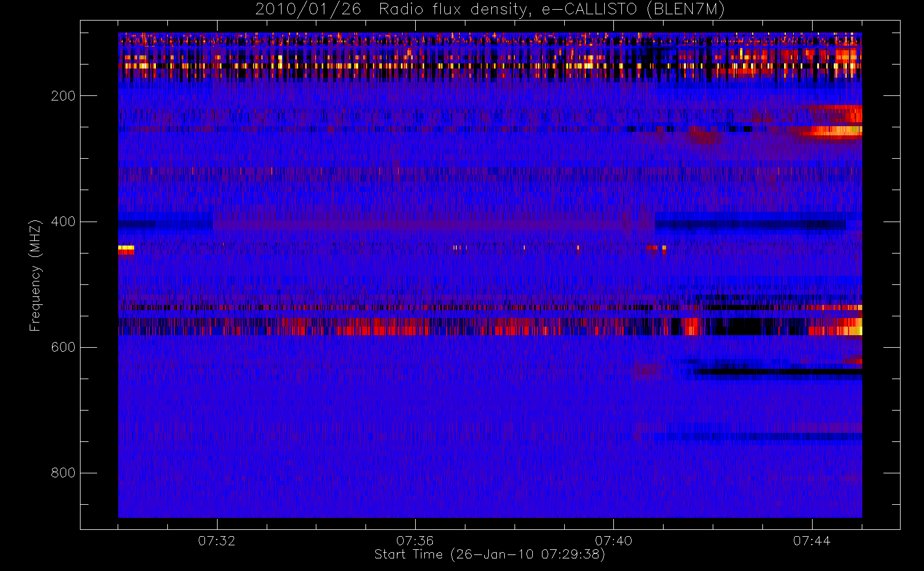Click the '400' frequency axis label

coord(63,222)
